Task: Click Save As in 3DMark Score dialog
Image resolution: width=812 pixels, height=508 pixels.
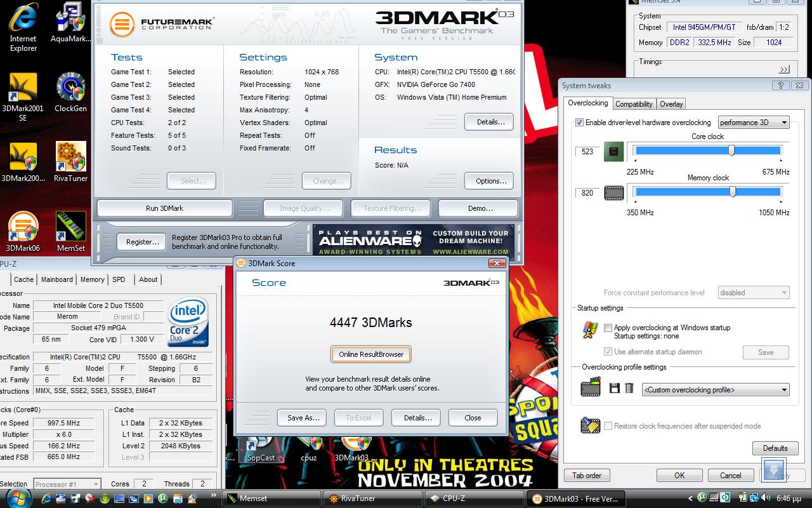Action: point(303,418)
